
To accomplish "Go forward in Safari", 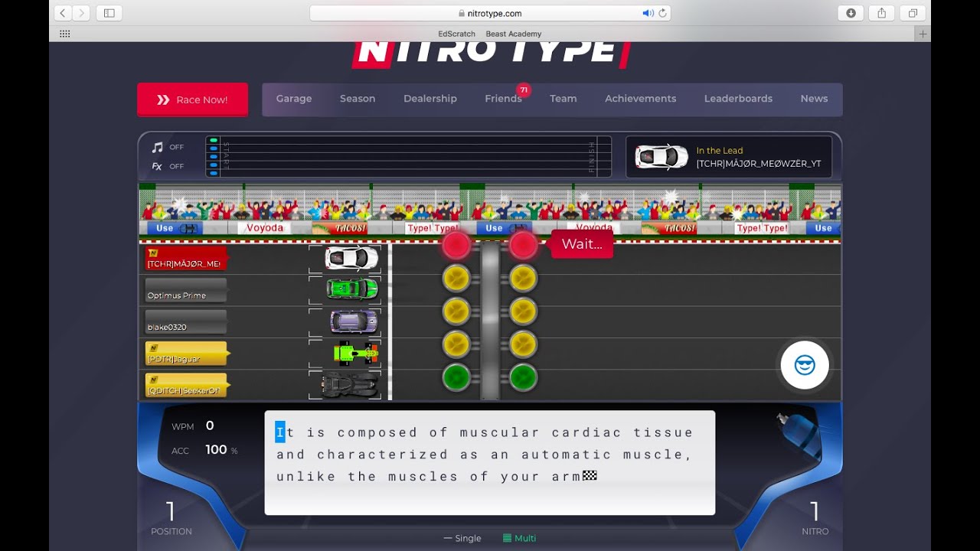I will 81,13.
